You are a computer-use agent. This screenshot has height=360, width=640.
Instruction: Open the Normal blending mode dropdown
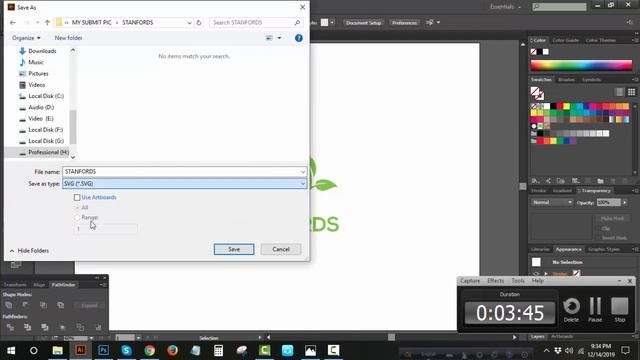click(552, 202)
